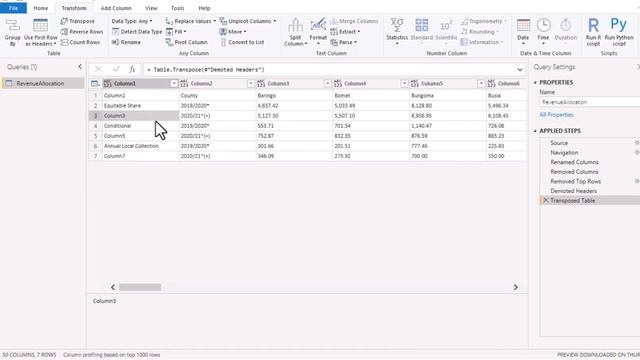The height and width of the screenshot is (360, 640).
Task: Click the Column4 type icon
Action: point(338,84)
